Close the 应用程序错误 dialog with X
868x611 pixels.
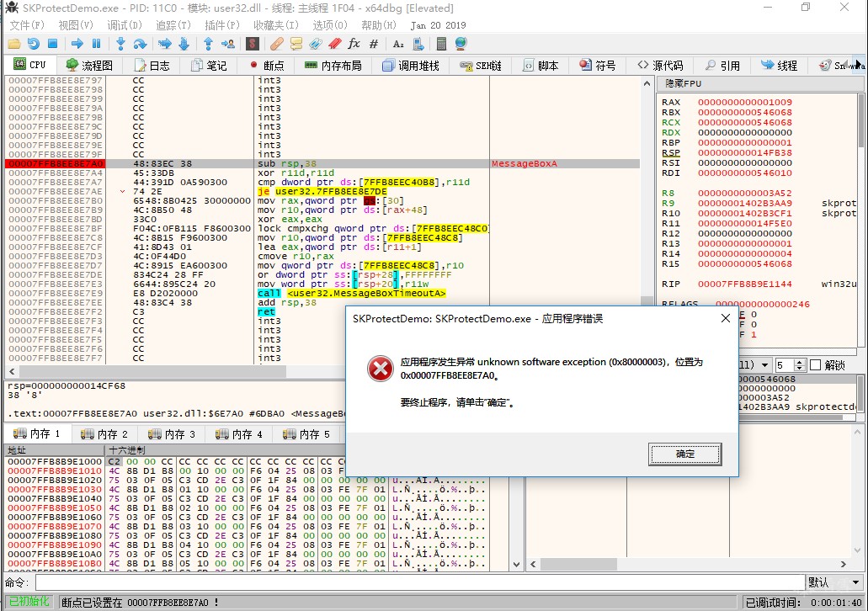point(725,318)
